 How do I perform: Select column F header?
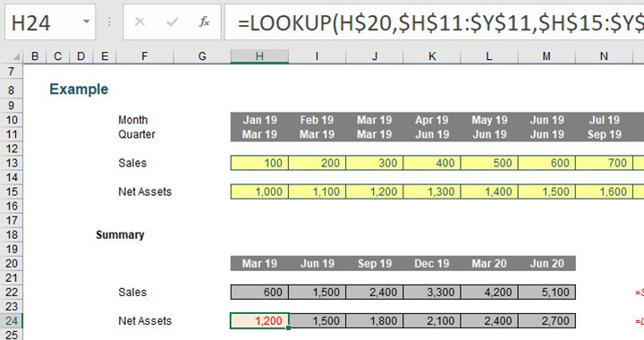pos(145,56)
